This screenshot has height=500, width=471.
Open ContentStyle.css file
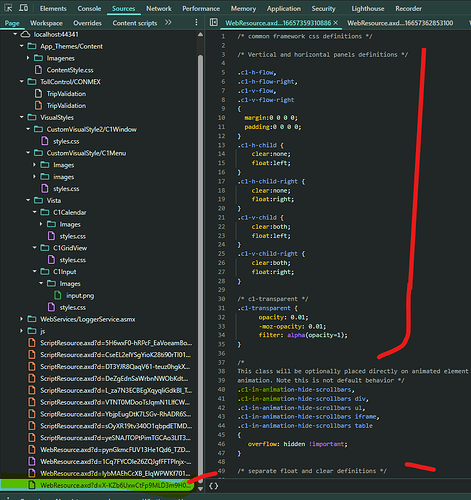(x=70, y=70)
